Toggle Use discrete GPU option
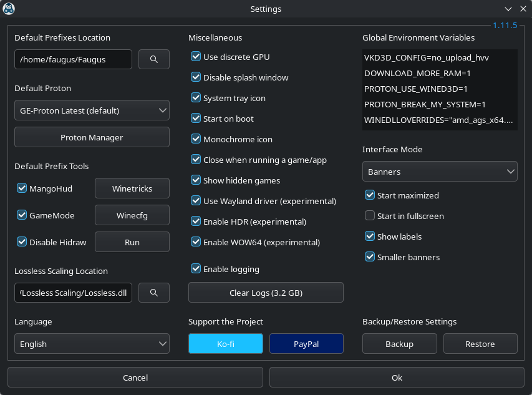The image size is (532, 395). click(196, 57)
